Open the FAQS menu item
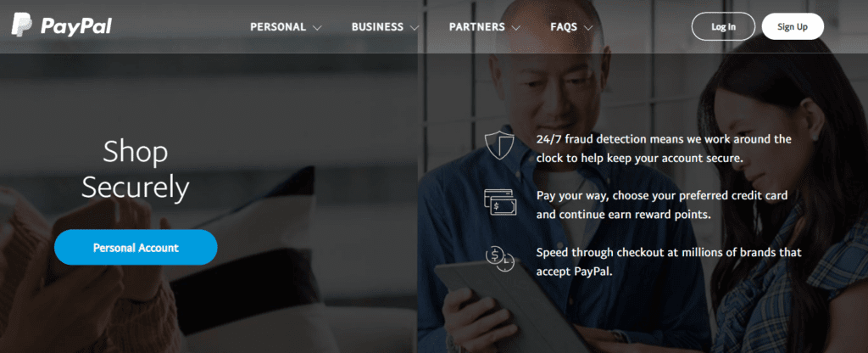This screenshot has width=868, height=353. [564, 26]
